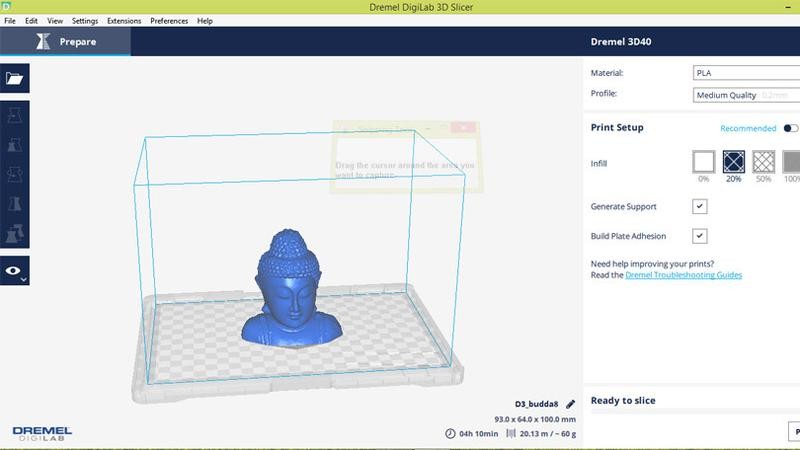The height and width of the screenshot is (450, 800).
Task: Select the Mirror tool in left toolbar
Action: (15, 204)
